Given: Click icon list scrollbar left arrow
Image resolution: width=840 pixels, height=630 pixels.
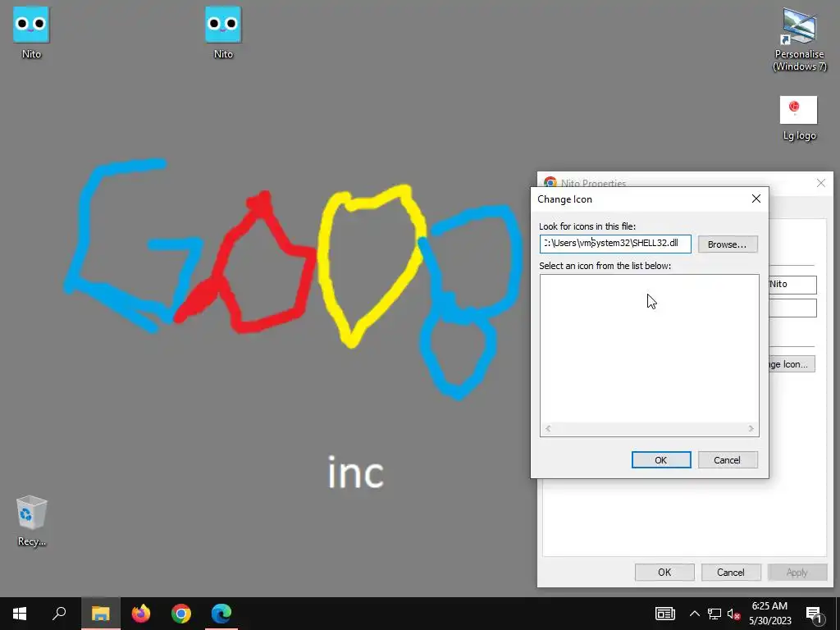Looking at the screenshot, I should pyautogui.click(x=548, y=428).
